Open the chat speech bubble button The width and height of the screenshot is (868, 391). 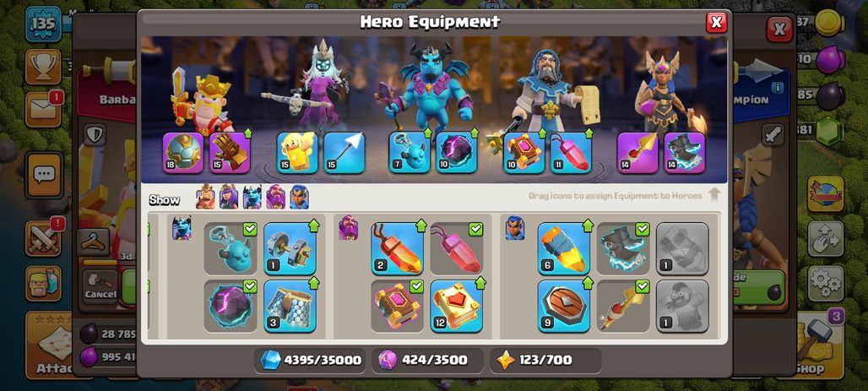[43, 176]
